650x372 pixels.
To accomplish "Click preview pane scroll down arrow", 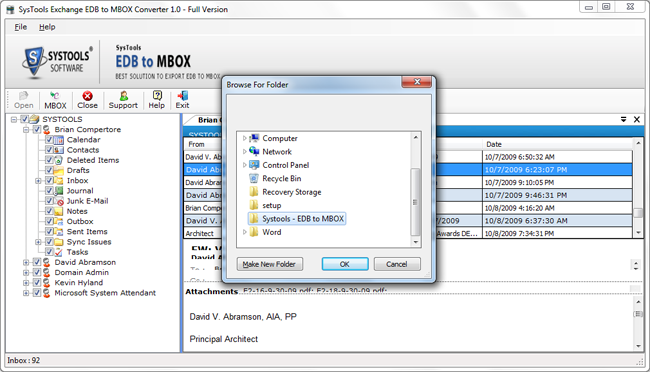I will click(638, 346).
